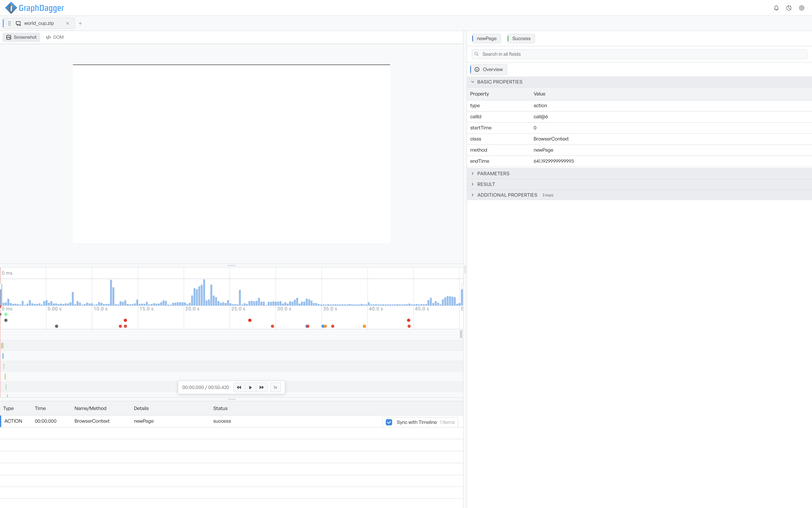Image resolution: width=812 pixels, height=508 pixels.
Task: Click the Type column header
Action: pos(8,409)
